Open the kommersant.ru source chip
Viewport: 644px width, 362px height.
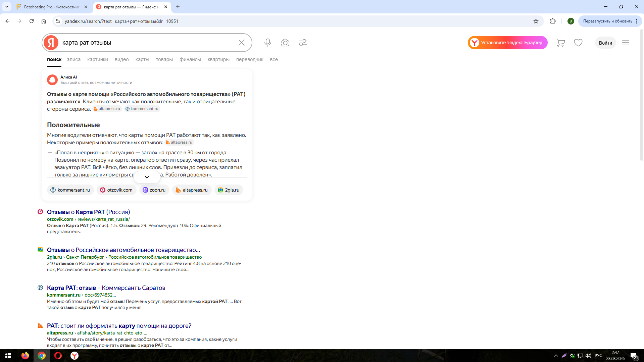(x=70, y=190)
